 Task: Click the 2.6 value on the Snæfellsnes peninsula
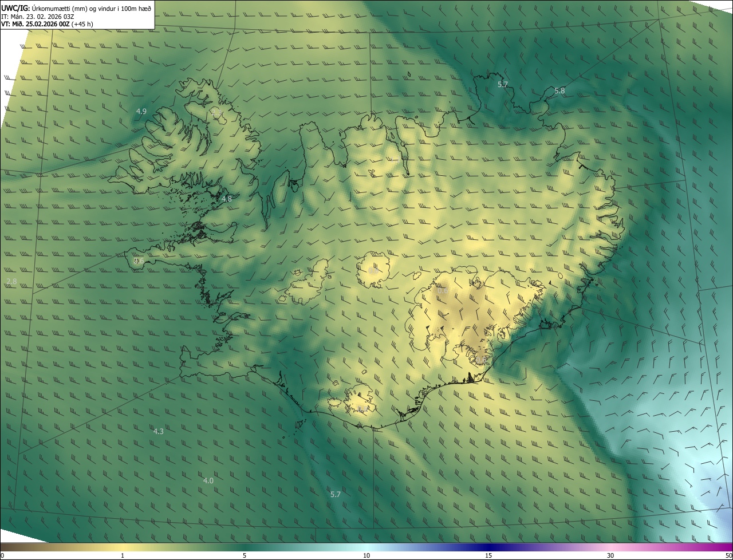tap(139, 261)
